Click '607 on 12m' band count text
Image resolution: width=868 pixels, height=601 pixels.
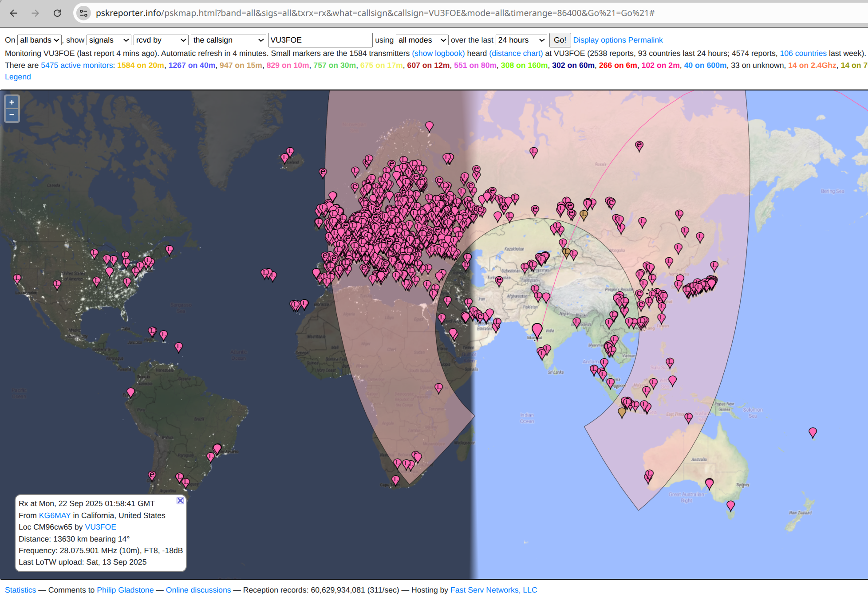(428, 65)
